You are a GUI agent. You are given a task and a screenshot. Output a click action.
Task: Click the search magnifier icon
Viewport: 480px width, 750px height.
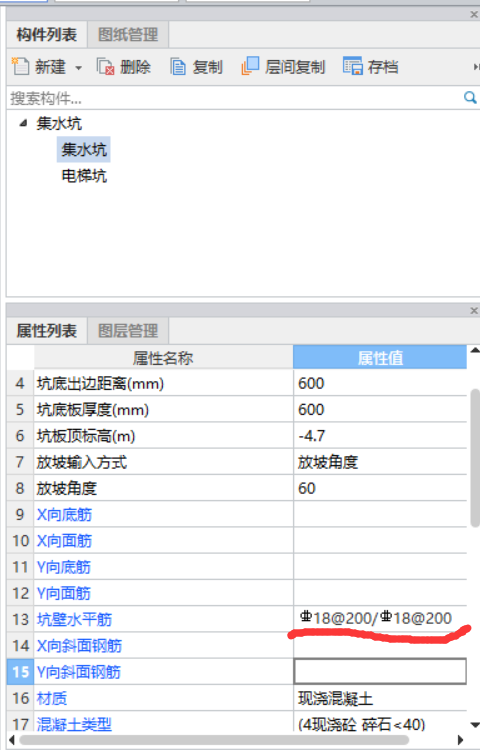[x=470, y=98]
